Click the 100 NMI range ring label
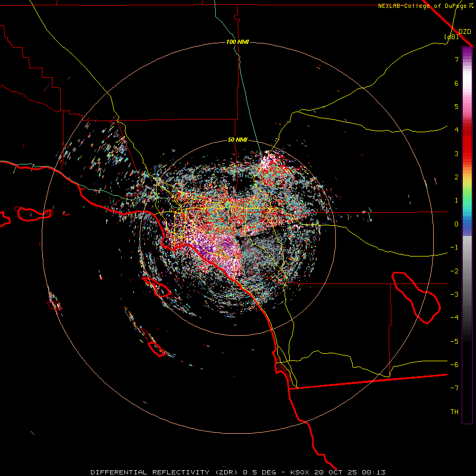 point(237,42)
